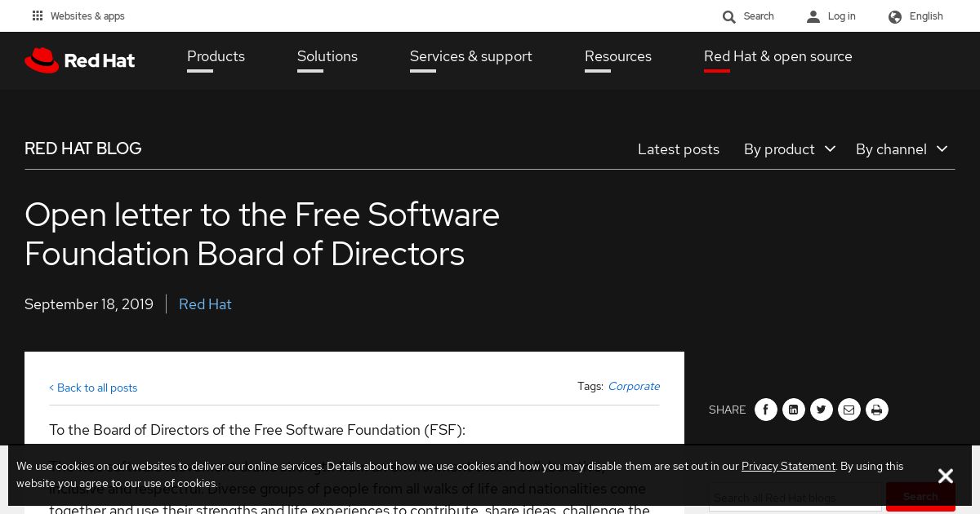Open the Resources menu
Viewport: 980px width, 514px height.
coord(618,56)
